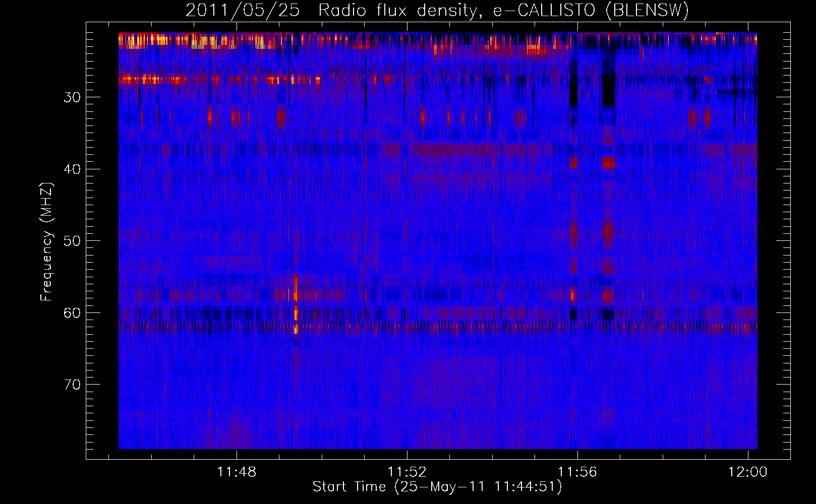Click the "Start Time (25-May-11 11:44:51)" label

(x=437, y=487)
